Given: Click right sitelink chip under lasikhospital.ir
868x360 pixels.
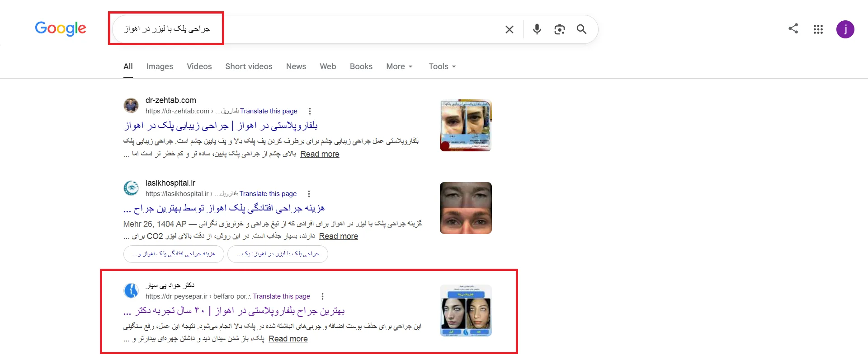Looking at the screenshot, I should coord(278,254).
